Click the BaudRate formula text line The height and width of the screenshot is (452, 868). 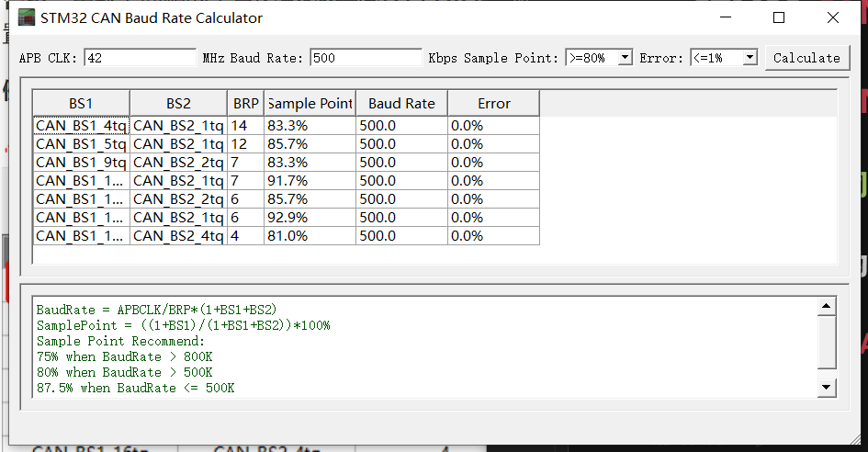pyautogui.click(x=157, y=310)
